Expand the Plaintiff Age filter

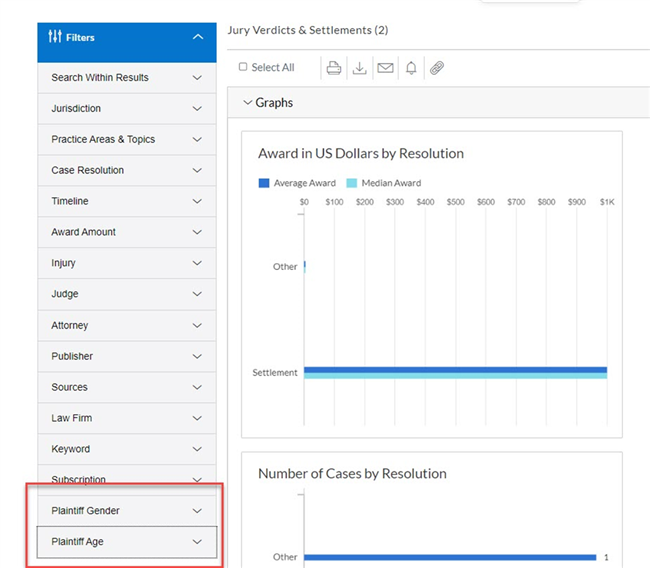(127, 542)
